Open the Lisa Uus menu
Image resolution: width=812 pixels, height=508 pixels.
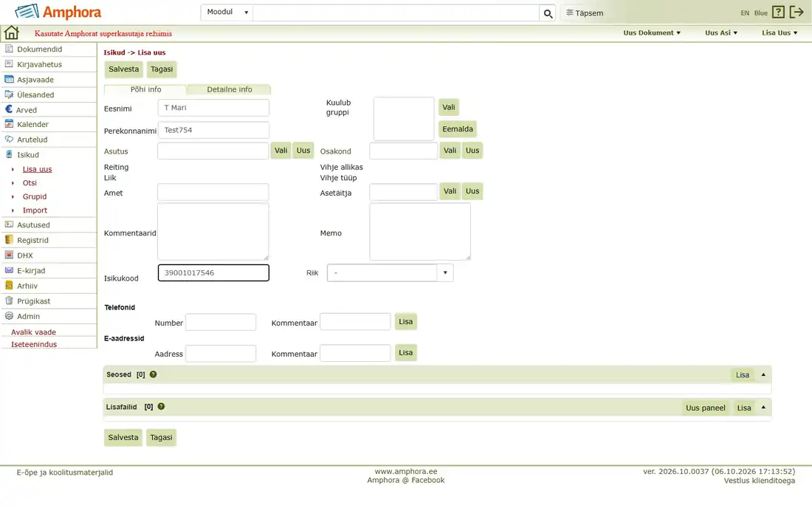(x=780, y=32)
